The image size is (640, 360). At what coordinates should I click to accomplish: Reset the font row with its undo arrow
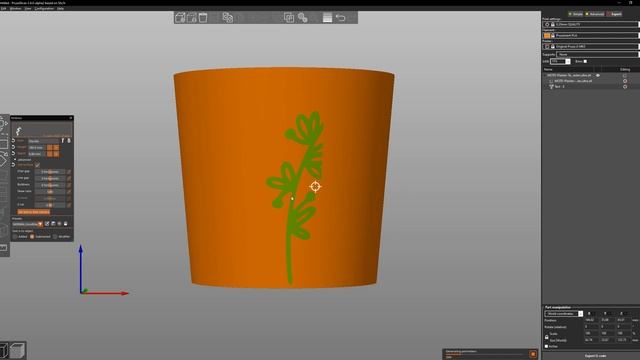coord(13,141)
